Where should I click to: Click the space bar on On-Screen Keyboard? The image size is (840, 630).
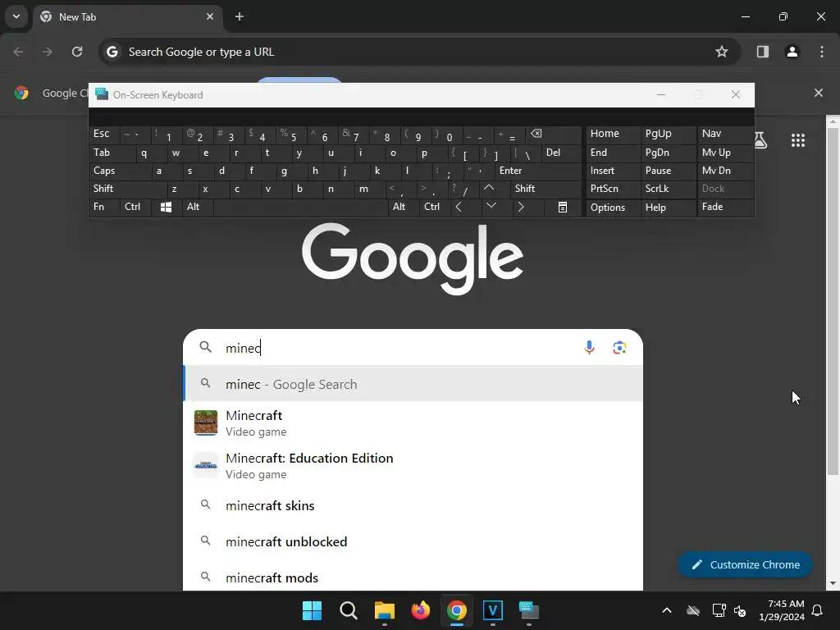pos(300,208)
